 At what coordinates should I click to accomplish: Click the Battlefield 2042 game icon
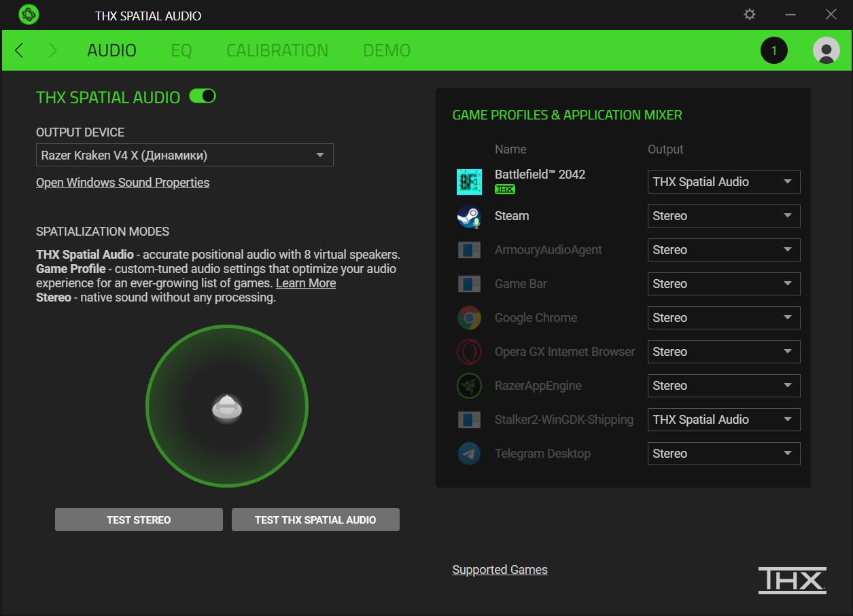(x=469, y=182)
